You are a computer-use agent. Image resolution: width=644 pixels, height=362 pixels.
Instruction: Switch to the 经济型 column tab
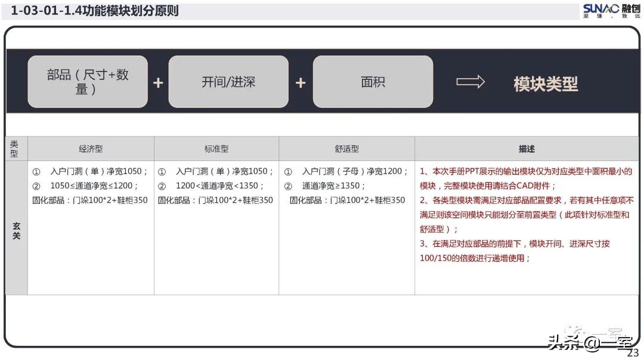(x=91, y=148)
